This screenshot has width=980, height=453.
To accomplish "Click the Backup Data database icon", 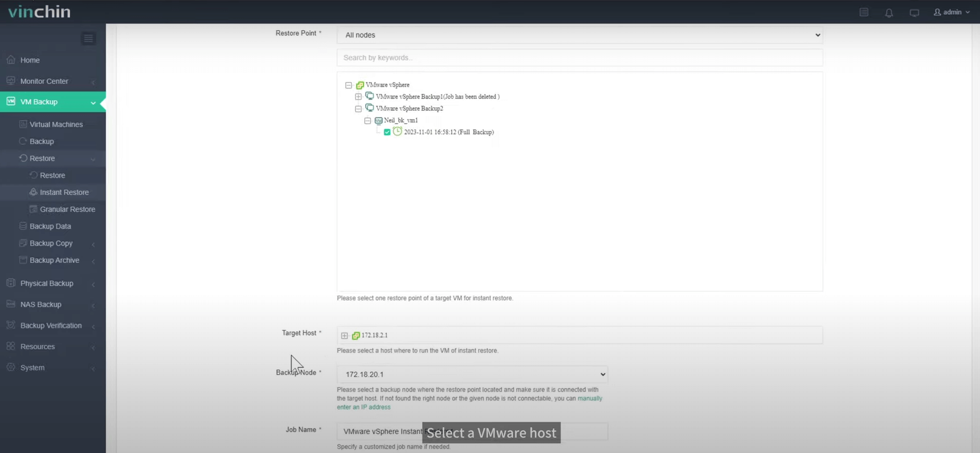I will [23, 226].
